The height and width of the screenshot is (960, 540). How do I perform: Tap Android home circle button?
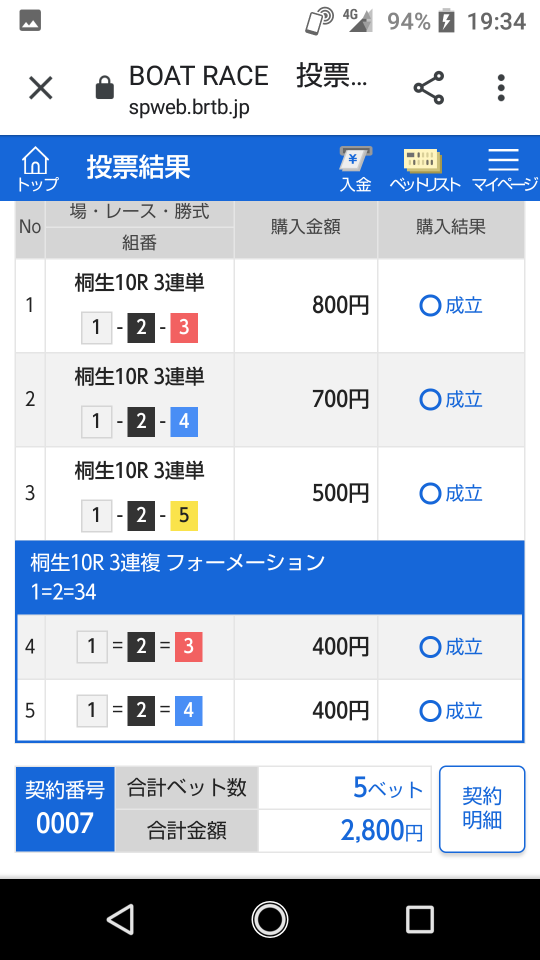click(270, 919)
